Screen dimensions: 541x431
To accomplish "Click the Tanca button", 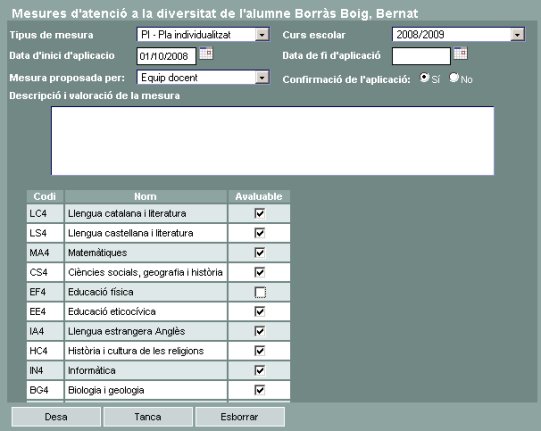I will (148, 417).
